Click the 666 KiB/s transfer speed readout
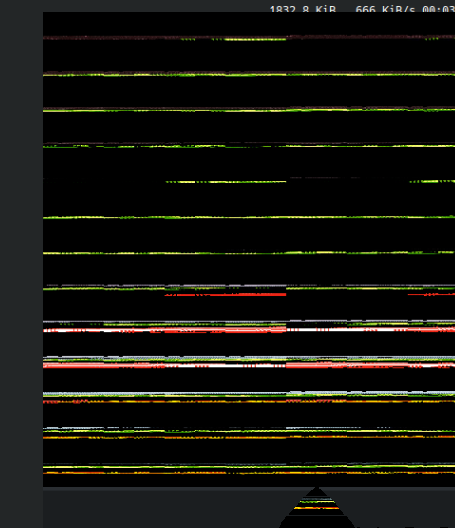Screen dimensions: 455x528 (x=385, y=9)
